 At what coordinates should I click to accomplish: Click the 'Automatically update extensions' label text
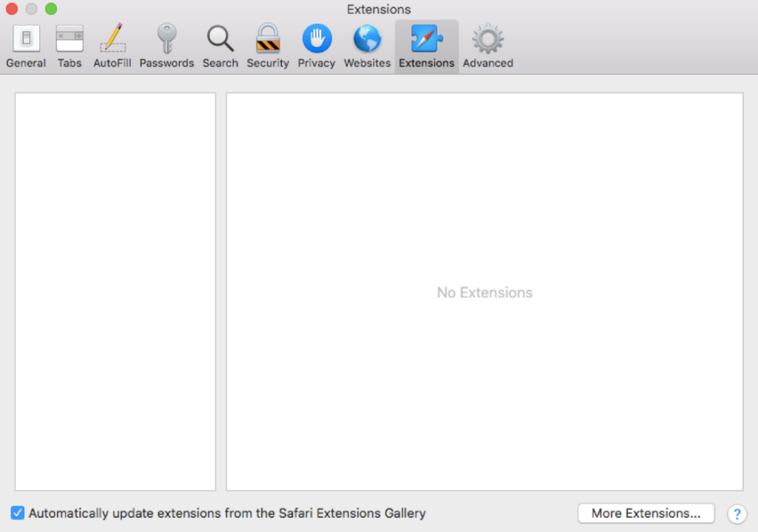point(227,513)
